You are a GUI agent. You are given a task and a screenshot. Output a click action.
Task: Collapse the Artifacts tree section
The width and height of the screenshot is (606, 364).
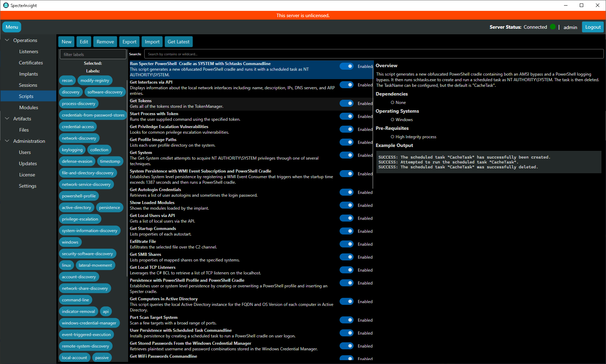pyautogui.click(x=7, y=119)
